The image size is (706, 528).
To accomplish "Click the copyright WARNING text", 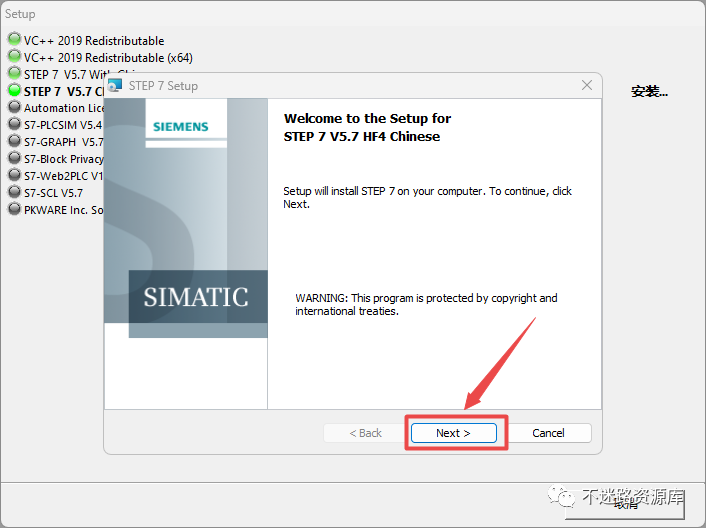I will (426, 305).
